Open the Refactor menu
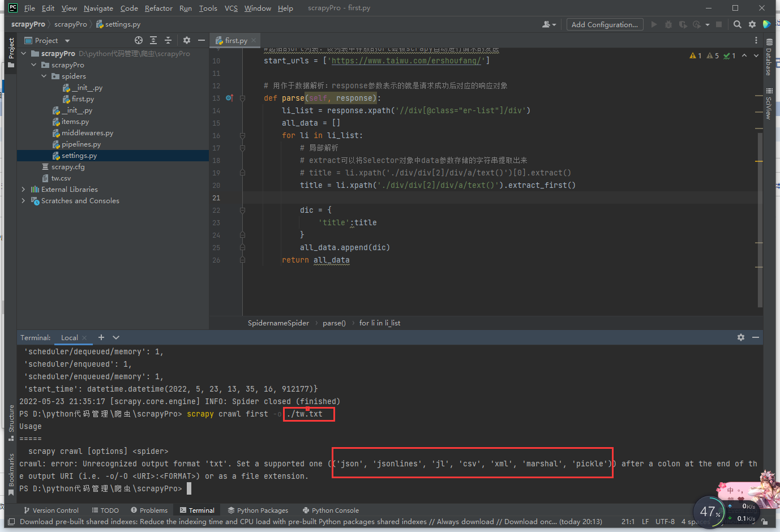Image resolution: width=780 pixels, height=532 pixels. (x=158, y=8)
